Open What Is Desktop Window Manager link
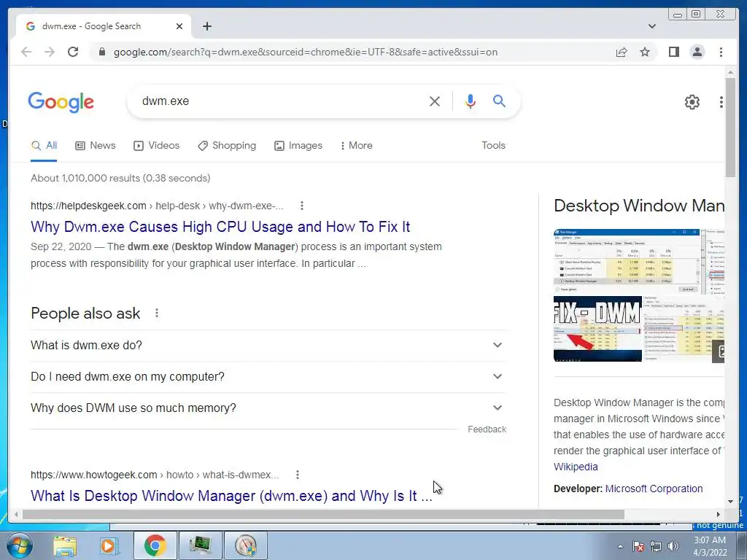Screen dimensions: 747x560 click(x=231, y=496)
